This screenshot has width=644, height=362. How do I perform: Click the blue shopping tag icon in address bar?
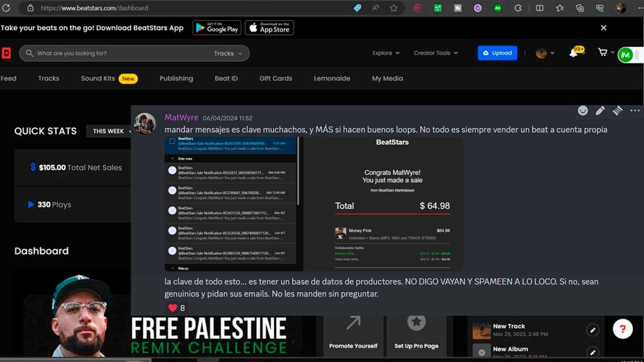(x=358, y=8)
